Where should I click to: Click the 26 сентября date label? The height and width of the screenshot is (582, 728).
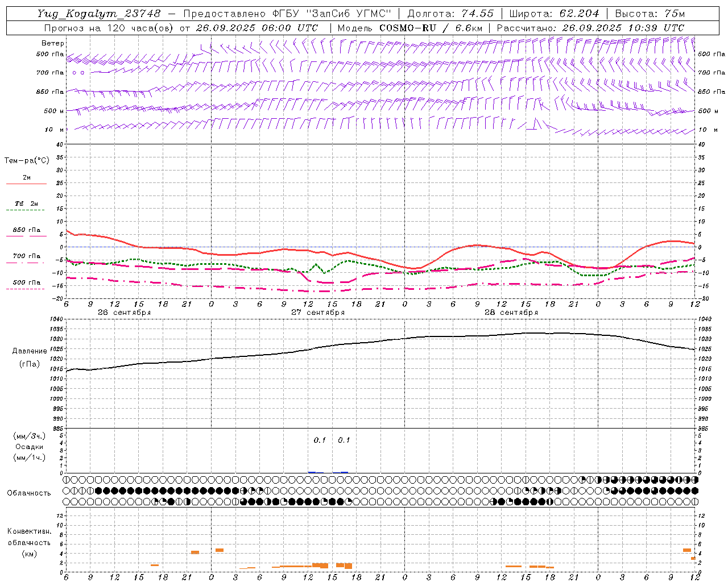coord(124,313)
